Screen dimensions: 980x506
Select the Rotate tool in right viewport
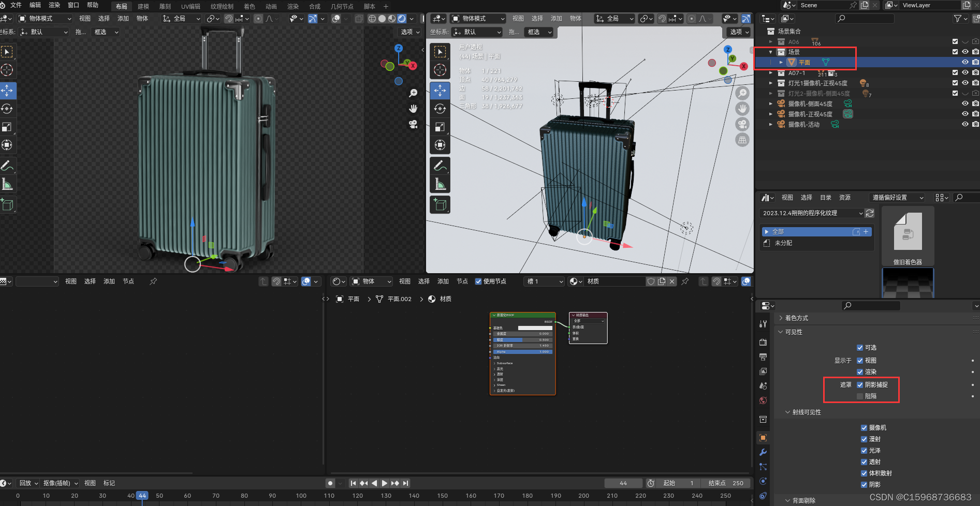coord(440,109)
